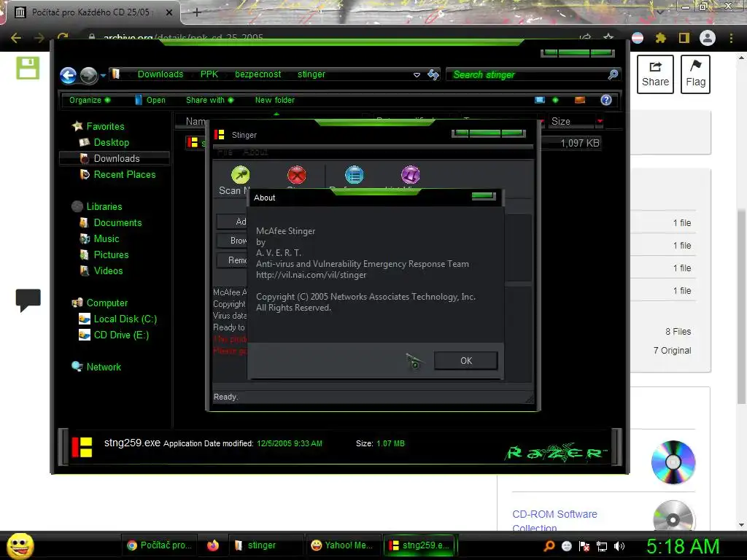This screenshot has height=560, width=747.
Task: Select PPK in address breadcrumb
Action: (209, 74)
